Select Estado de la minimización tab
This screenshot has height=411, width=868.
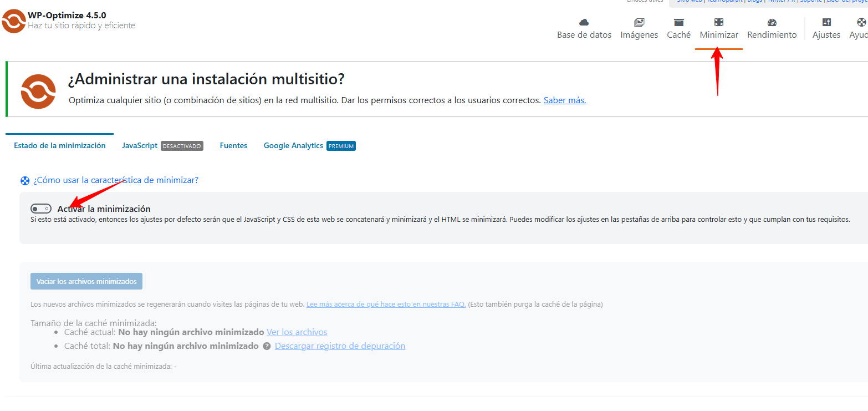pos(59,146)
